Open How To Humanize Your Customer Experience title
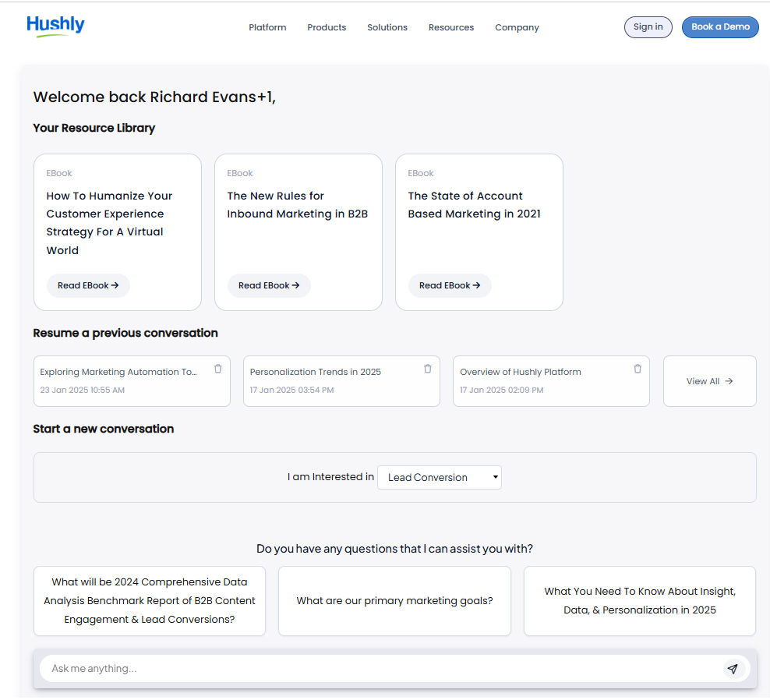Screen dimensions: 770x700 point(110,223)
